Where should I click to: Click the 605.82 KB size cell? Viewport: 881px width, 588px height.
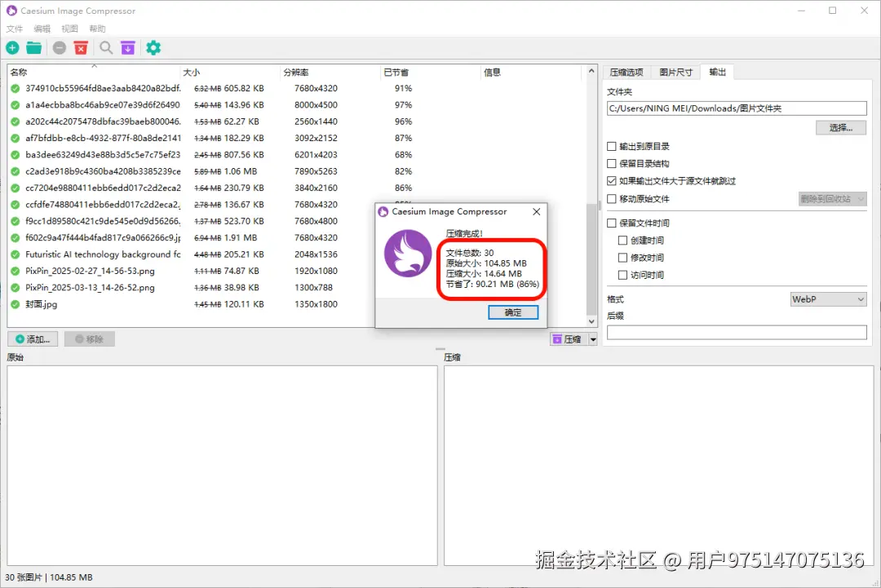tap(244, 89)
